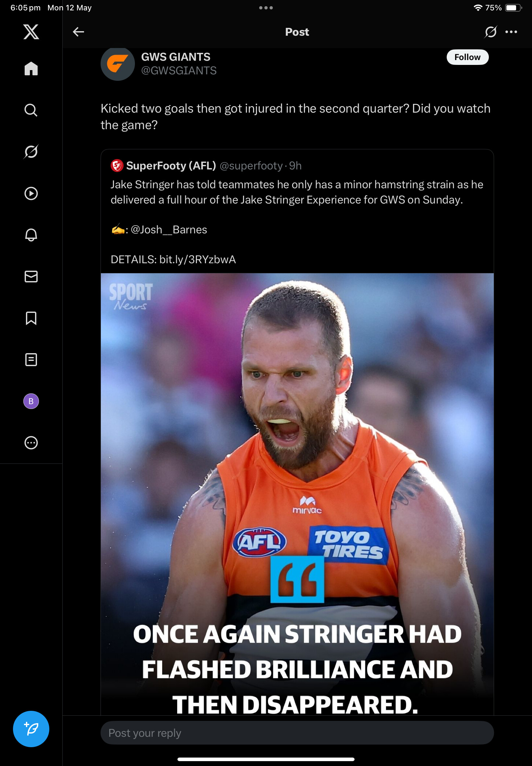Open the Notifications bell
The width and height of the screenshot is (532, 766).
click(x=31, y=235)
